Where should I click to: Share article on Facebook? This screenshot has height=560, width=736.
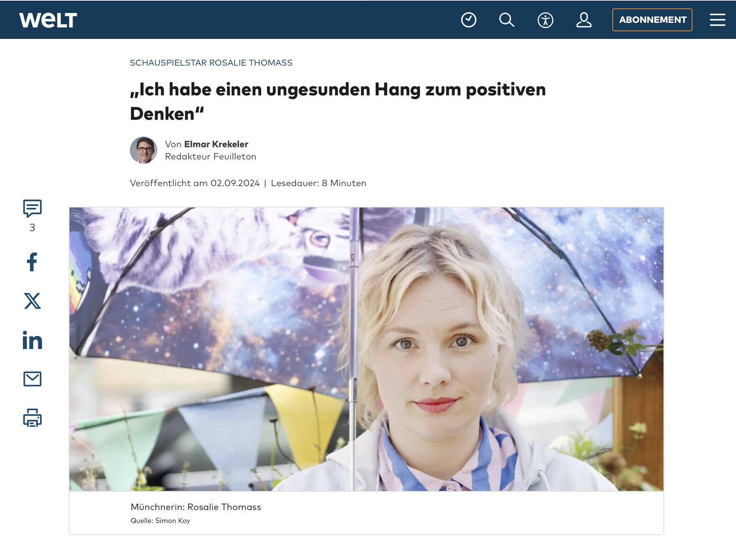point(32,262)
